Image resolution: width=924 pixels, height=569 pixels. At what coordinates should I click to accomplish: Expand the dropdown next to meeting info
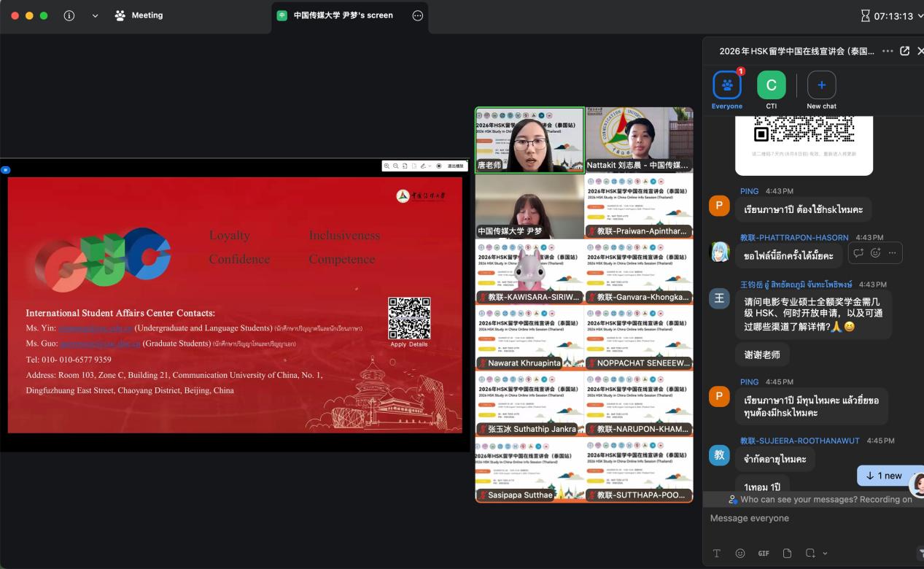coord(95,15)
